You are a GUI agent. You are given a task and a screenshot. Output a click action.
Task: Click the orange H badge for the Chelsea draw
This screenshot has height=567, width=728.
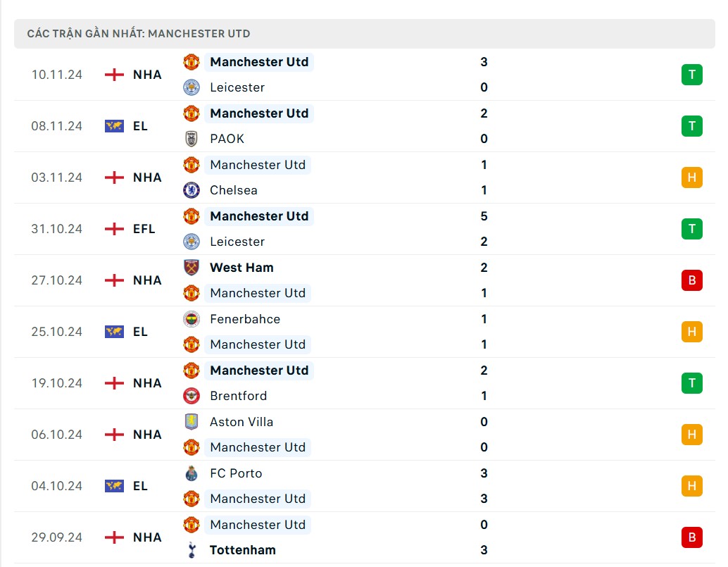click(x=691, y=177)
